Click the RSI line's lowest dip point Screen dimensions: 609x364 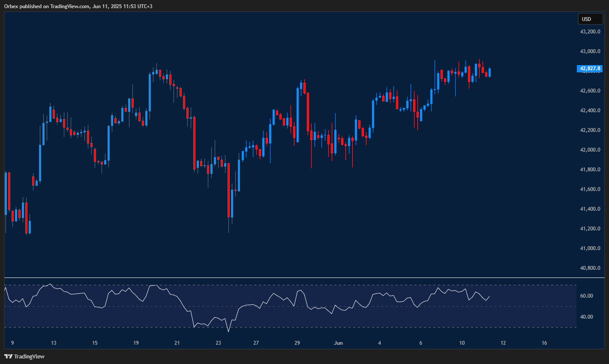[x=228, y=331]
